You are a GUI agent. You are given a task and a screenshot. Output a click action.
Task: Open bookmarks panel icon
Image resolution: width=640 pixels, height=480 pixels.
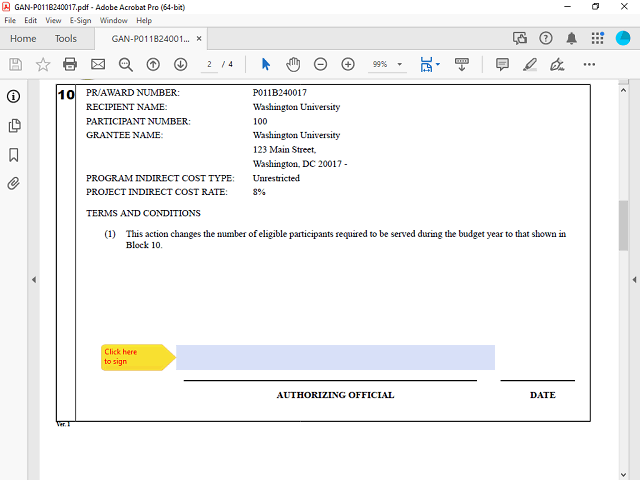coord(14,155)
